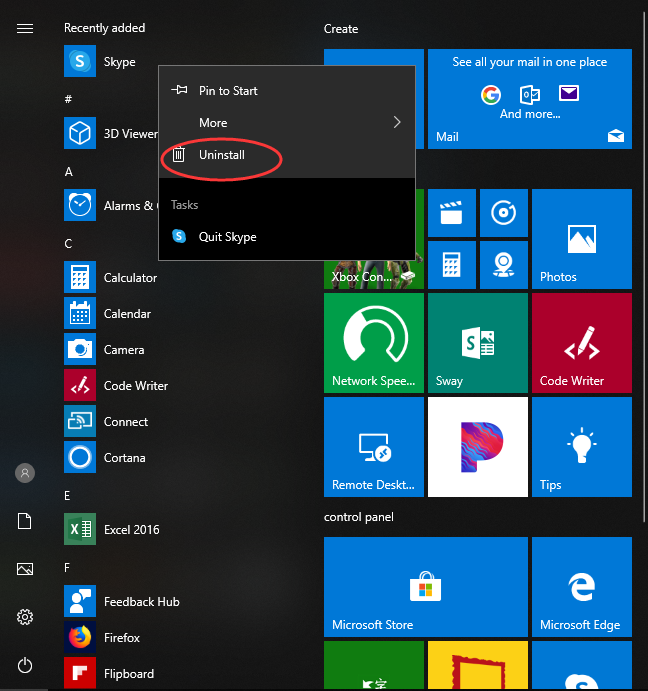Launch Calculator from app list

pos(111,277)
